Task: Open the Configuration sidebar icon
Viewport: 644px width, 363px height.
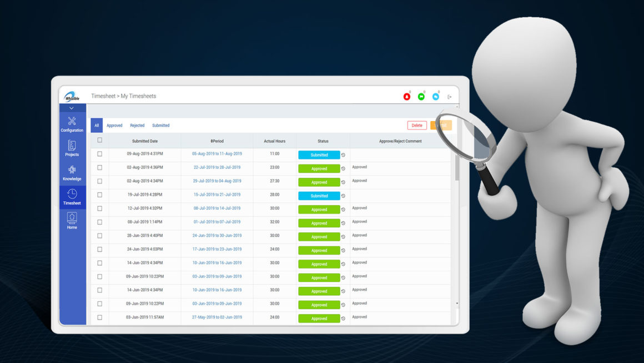Action: (x=72, y=124)
